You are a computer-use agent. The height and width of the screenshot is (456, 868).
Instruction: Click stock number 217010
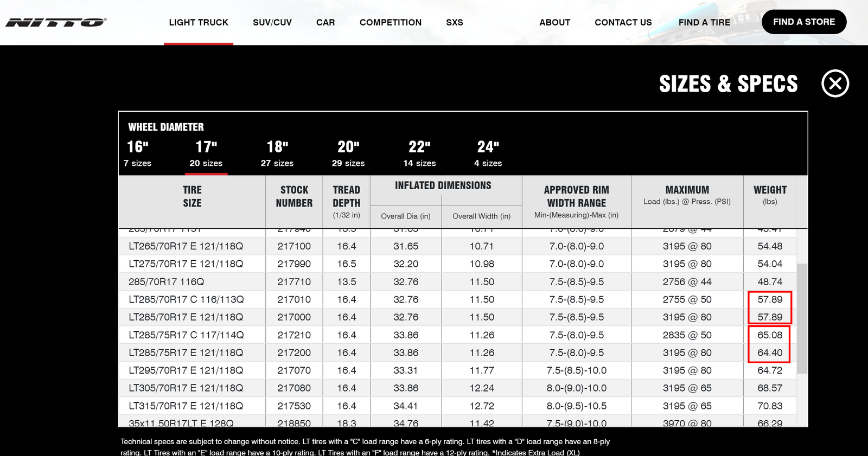294,299
